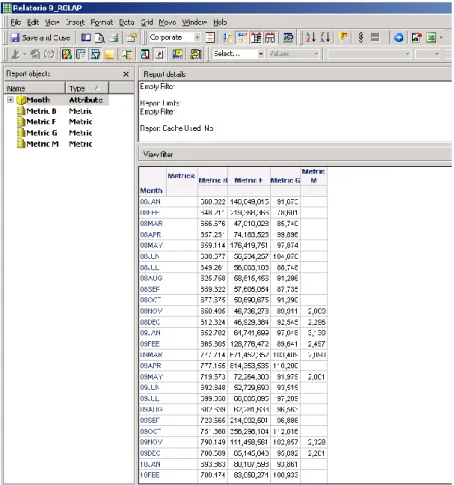Open the Window menu
This screenshot has height=485, width=454.
(194, 22)
